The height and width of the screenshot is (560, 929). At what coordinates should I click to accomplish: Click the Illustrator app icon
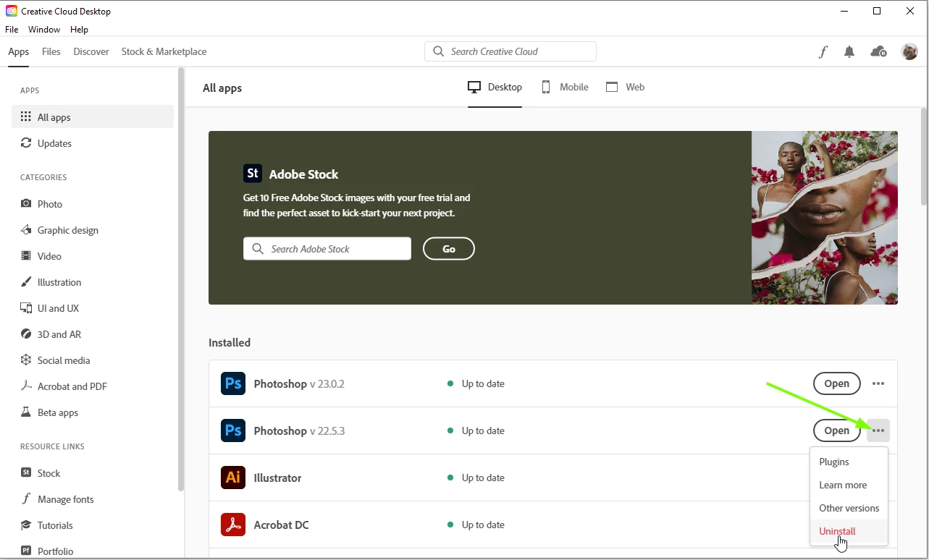tap(233, 478)
